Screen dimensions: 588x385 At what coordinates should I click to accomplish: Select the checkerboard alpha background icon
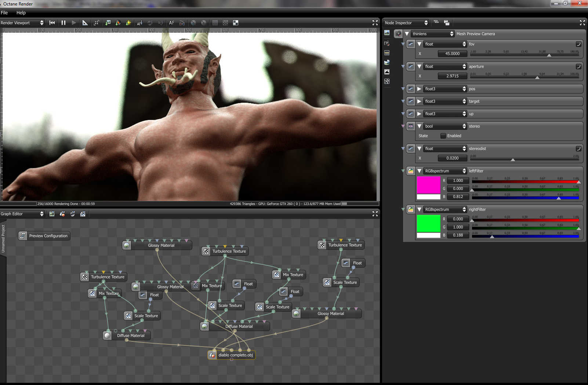[225, 23]
